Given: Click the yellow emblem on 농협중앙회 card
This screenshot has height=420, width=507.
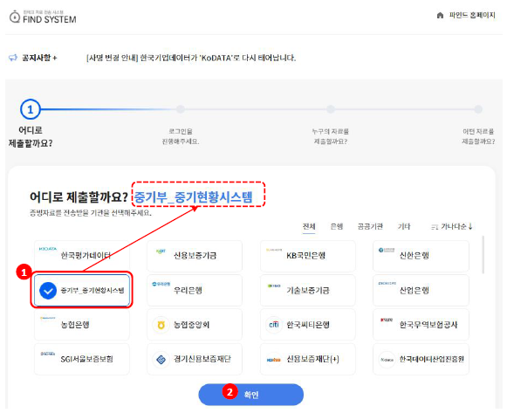Looking at the screenshot, I should click(161, 325).
